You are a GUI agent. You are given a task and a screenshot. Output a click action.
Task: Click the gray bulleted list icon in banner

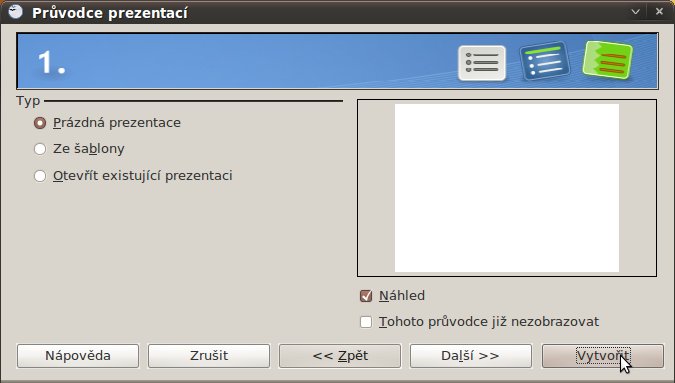point(482,63)
